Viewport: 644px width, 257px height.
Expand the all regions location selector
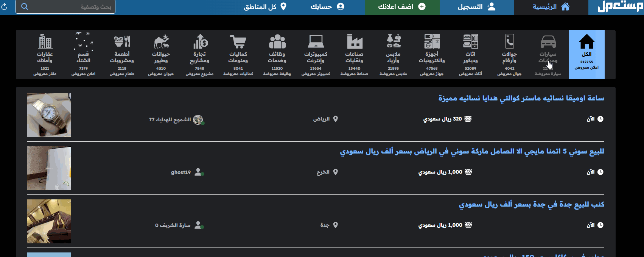click(x=265, y=7)
